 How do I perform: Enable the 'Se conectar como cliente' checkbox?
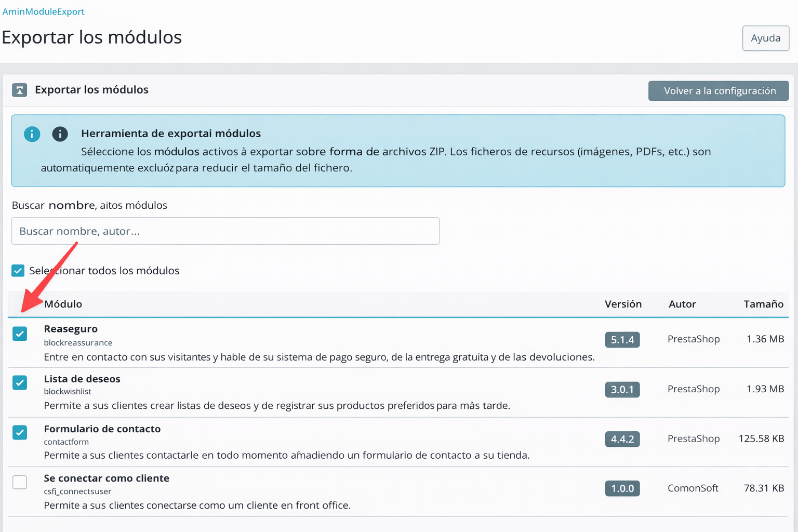tap(20, 482)
